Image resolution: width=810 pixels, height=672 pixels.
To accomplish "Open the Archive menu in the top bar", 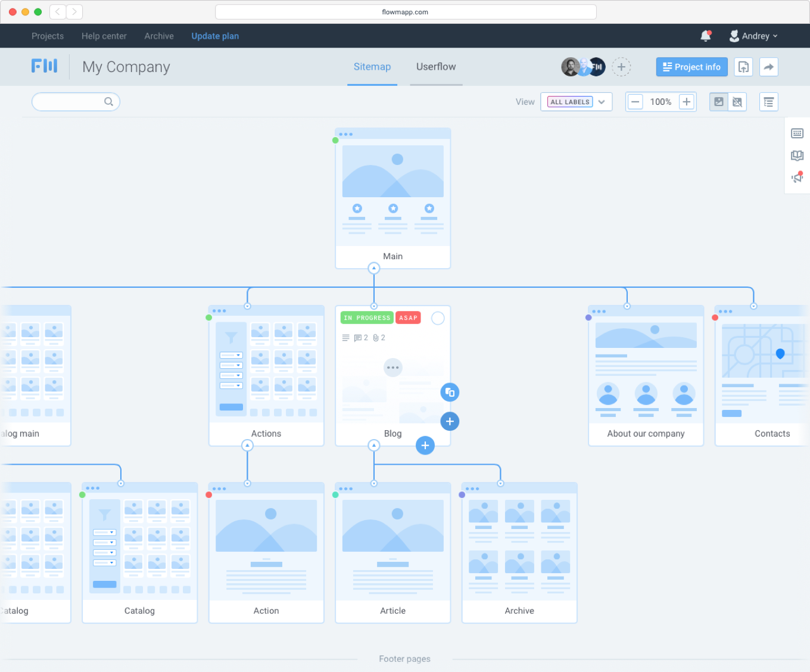I will 159,36.
